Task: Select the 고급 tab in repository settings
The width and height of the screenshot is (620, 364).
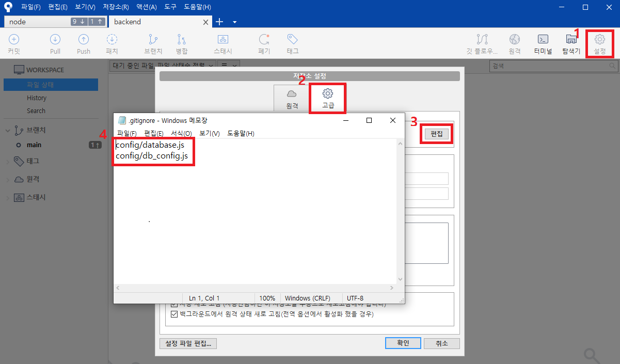Action: [x=328, y=98]
